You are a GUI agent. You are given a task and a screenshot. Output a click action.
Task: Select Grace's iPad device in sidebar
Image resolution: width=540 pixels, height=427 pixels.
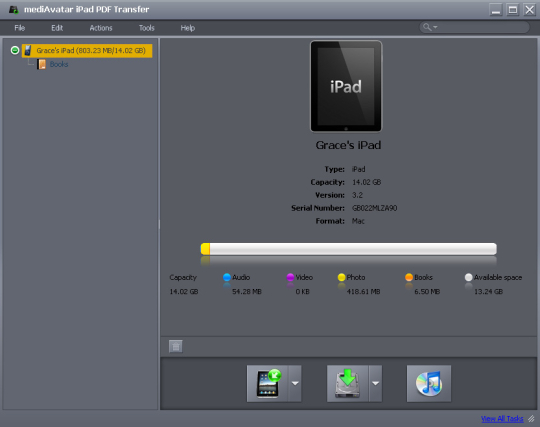[87, 51]
